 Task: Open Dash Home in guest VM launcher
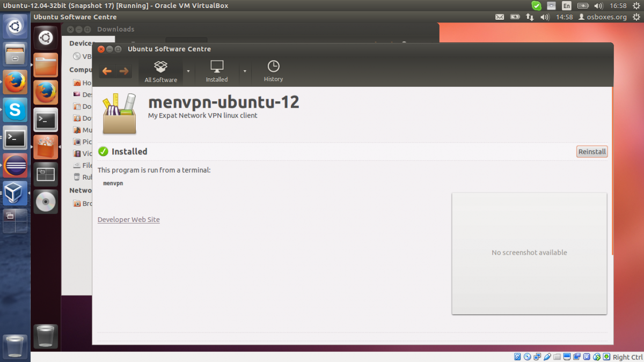point(46,39)
